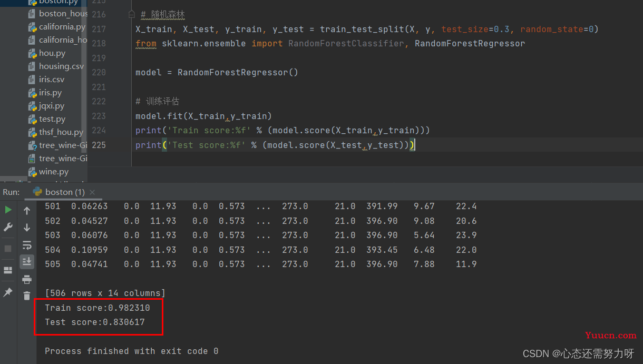The image size is (643, 364).
Task: Pin the run tab with pin icon
Action: 8,292
